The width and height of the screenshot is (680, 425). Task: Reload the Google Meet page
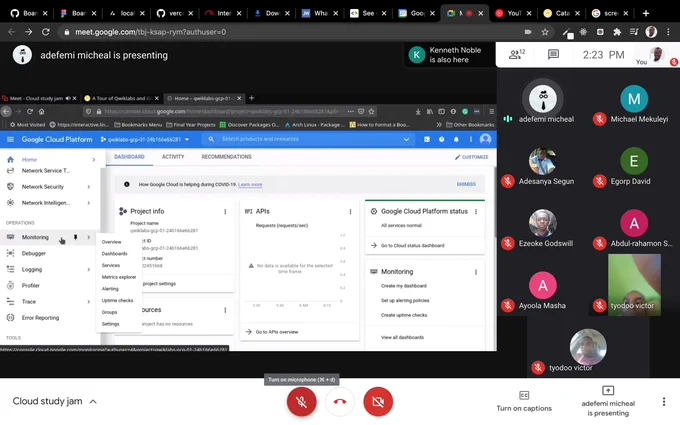(x=46, y=32)
